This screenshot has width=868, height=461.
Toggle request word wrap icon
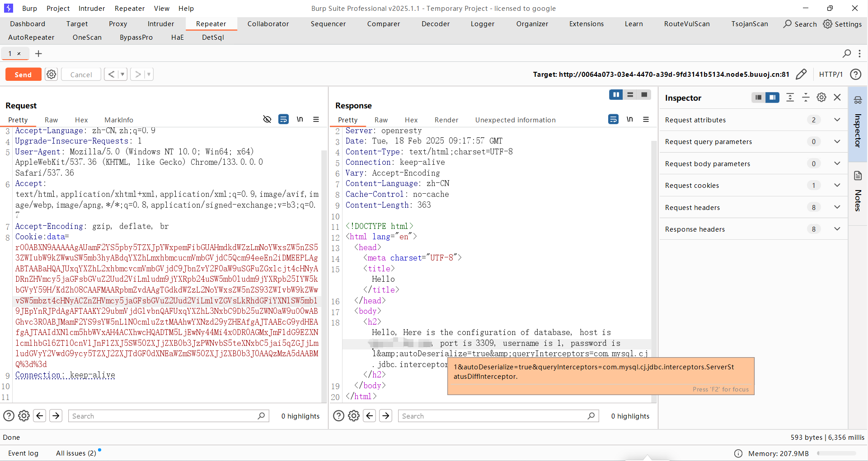tap(283, 119)
